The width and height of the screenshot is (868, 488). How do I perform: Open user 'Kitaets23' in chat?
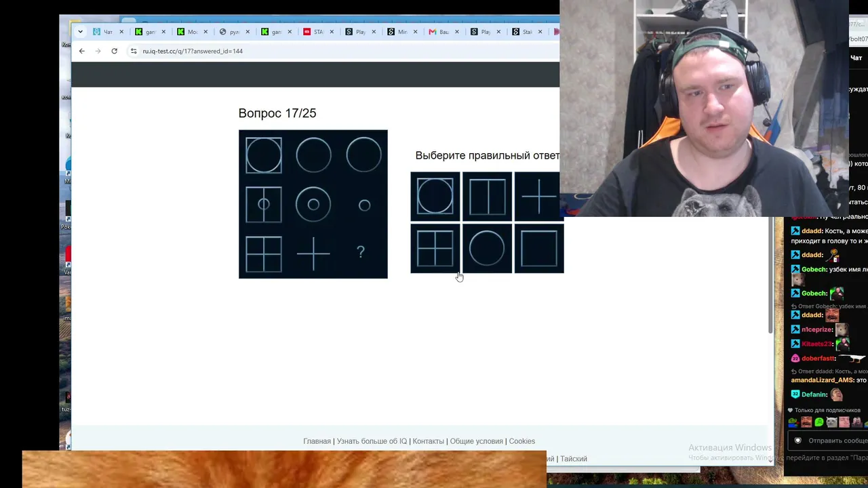coord(816,344)
